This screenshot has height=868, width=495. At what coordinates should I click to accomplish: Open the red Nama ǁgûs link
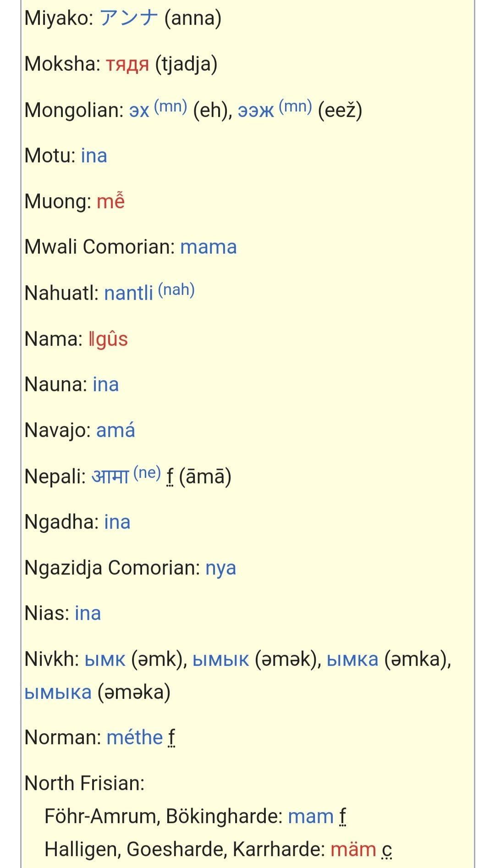pyautogui.click(x=108, y=339)
